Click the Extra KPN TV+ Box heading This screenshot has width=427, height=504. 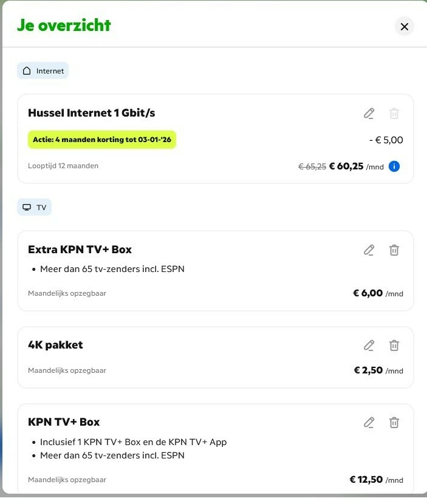pyautogui.click(x=80, y=250)
